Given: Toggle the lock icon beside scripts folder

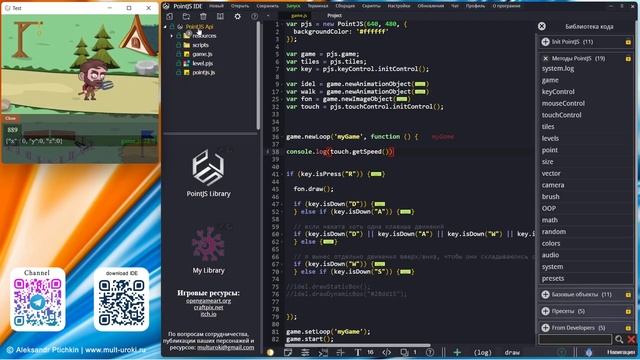Looking at the screenshot, I should 179,45.
